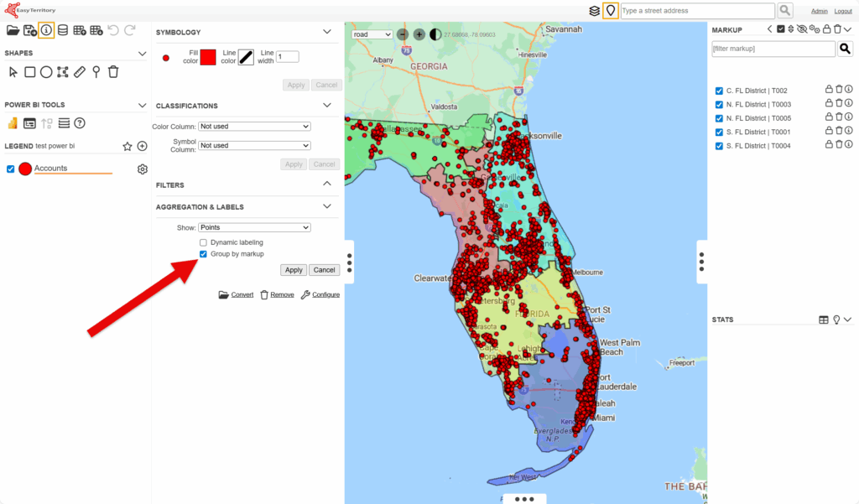Hide all markup with eye icon
Image resolution: width=859 pixels, height=504 pixels.
[802, 29]
